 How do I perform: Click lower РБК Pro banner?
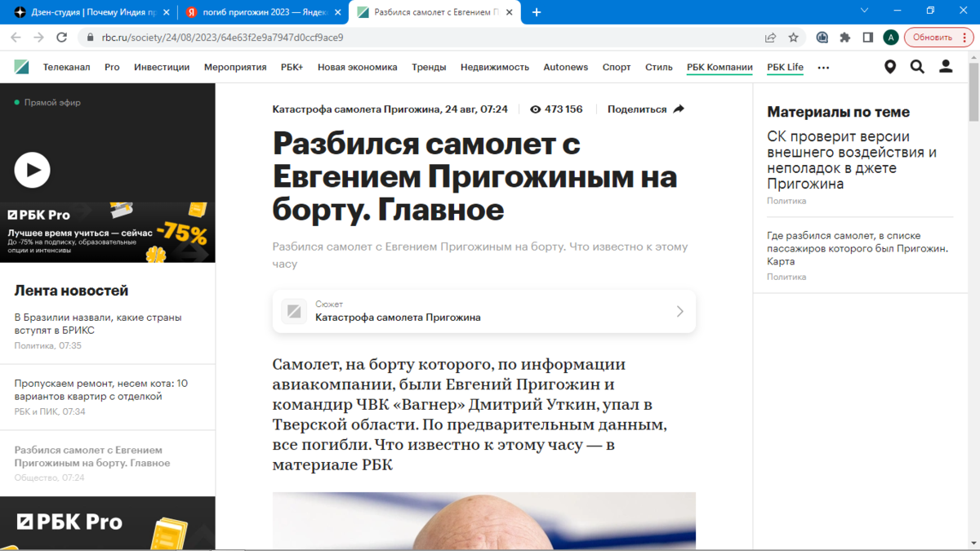108,522
